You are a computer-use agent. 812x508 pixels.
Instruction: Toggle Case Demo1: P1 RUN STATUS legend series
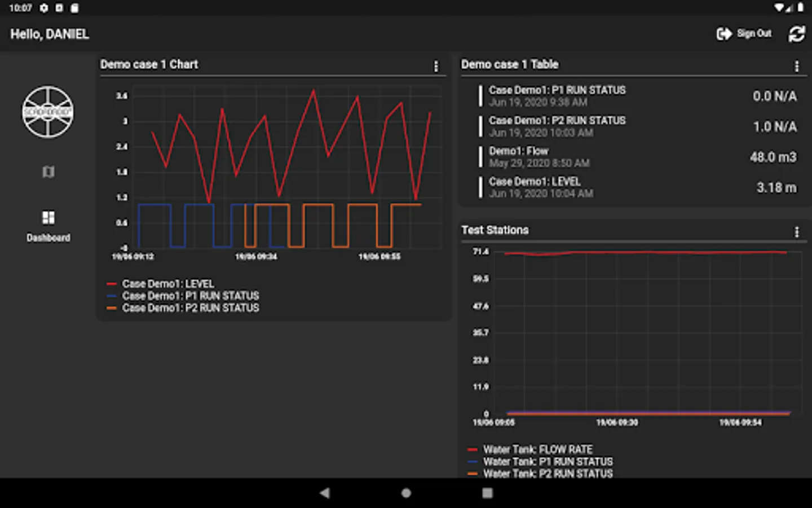coord(183,296)
